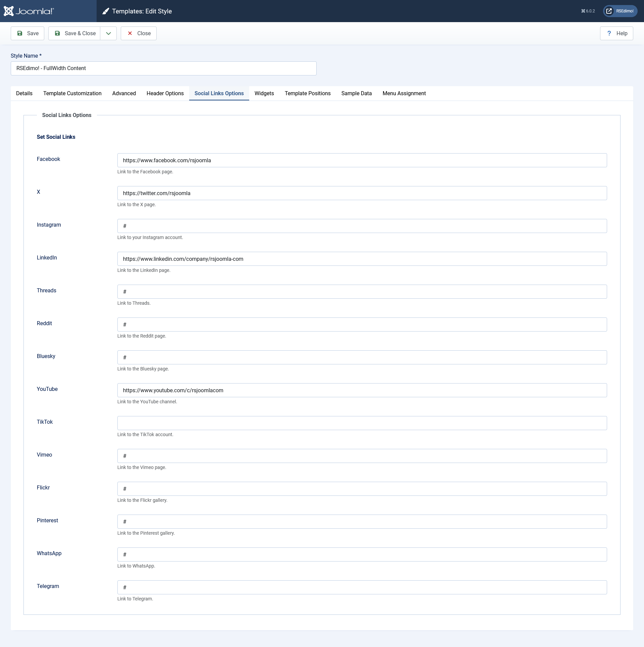Click the red X Close icon
Image resolution: width=644 pixels, height=647 pixels.
[x=130, y=33]
